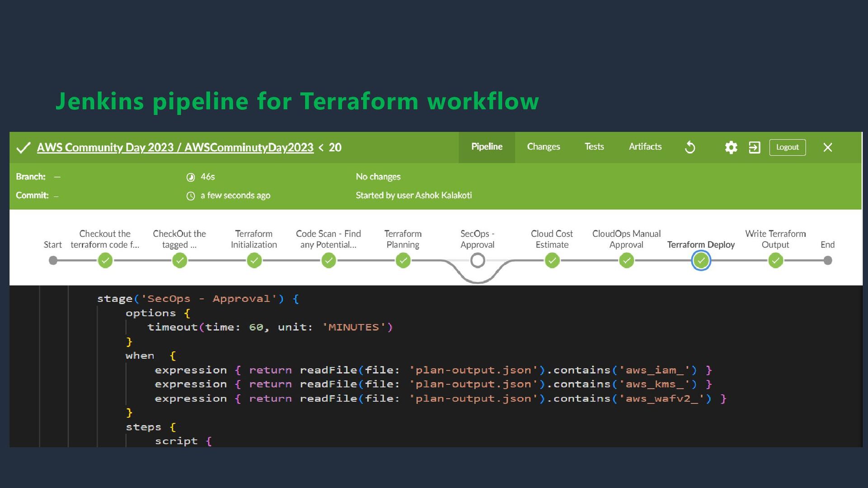Click the Commit label

(x=32, y=195)
